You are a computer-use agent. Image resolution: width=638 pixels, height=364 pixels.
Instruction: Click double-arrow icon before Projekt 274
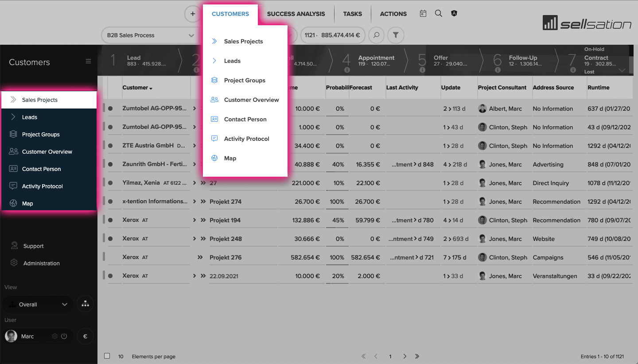click(x=203, y=201)
